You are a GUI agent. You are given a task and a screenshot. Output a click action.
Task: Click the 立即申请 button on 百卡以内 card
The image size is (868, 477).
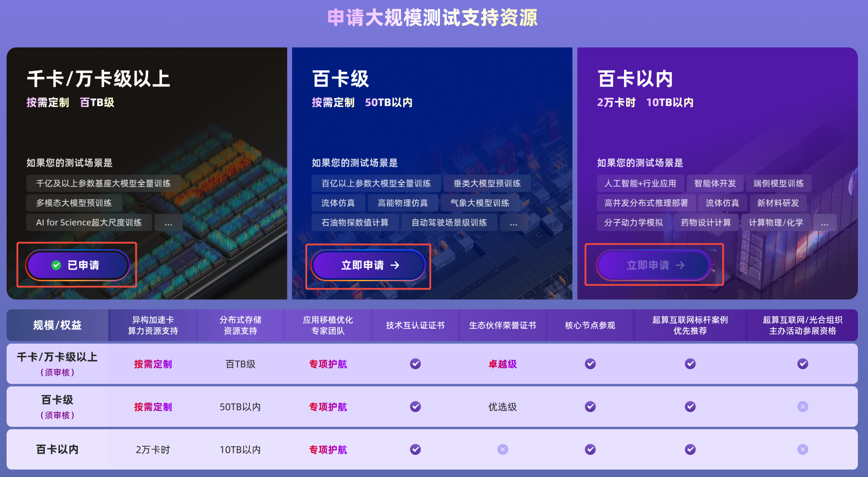tap(653, 265)
